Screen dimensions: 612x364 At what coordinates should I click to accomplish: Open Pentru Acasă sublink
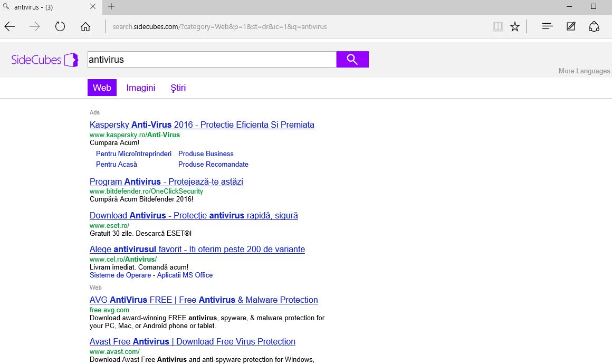pos(116,164)
